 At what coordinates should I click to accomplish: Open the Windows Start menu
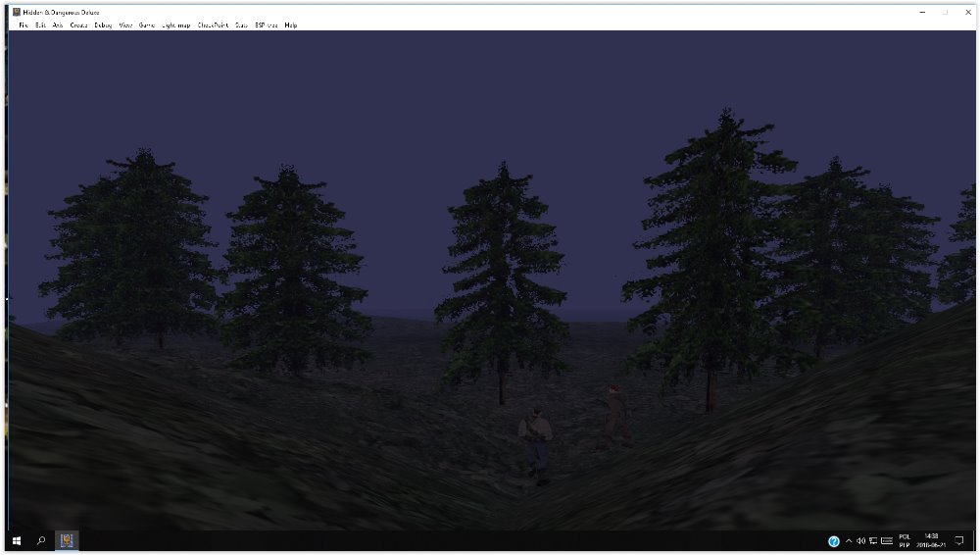tap(17, 540)
